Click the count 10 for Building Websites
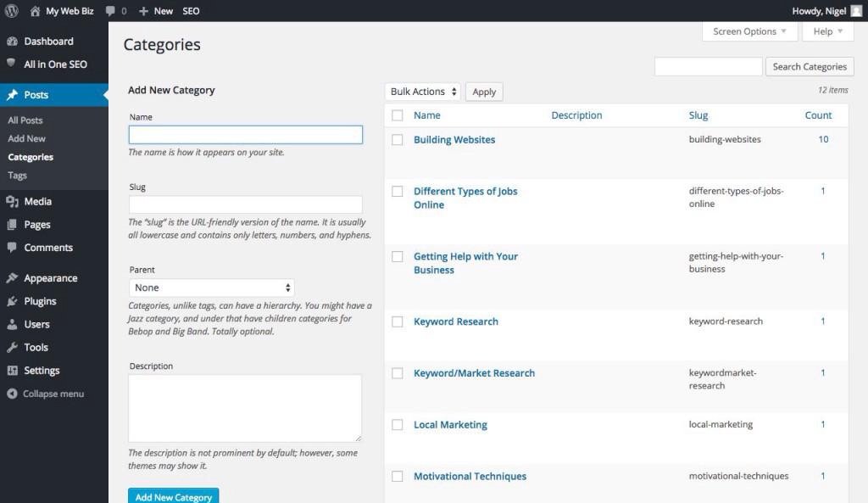Image resolution: width=868 pixels, height=503 pixels. click(823, 140)
